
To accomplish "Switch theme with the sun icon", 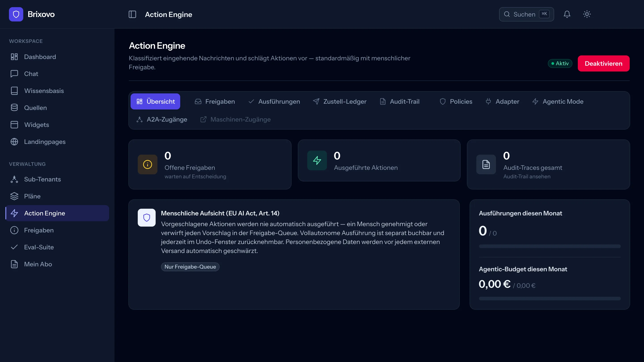I will [587, 14].
